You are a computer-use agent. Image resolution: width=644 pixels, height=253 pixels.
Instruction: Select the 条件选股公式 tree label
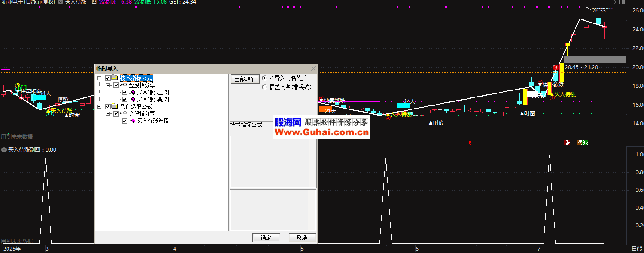[136, 106]
